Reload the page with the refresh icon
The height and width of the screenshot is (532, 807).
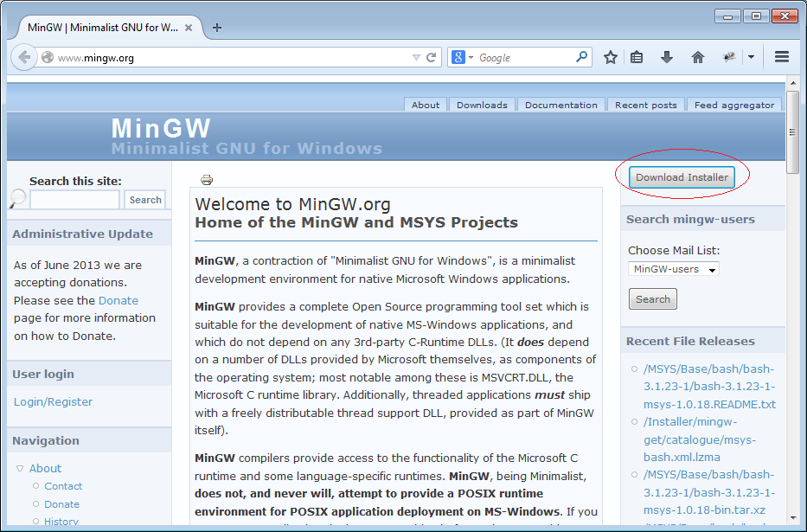tap(432, 57)
